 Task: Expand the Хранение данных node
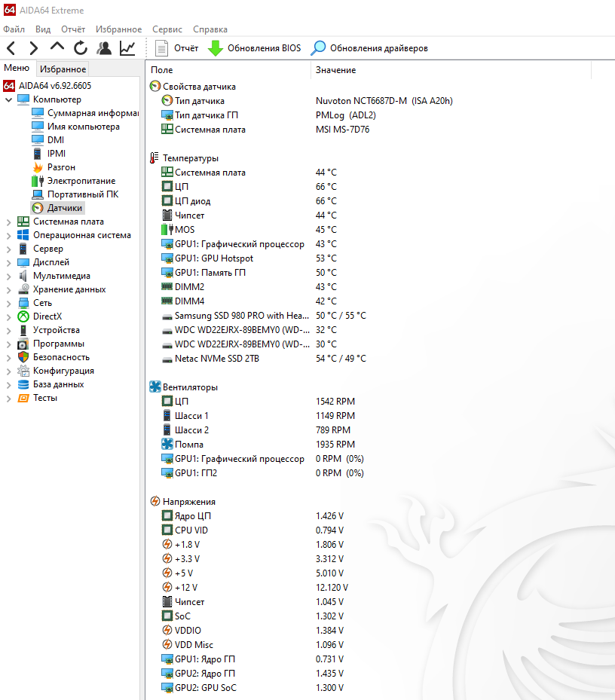point(8,290)
